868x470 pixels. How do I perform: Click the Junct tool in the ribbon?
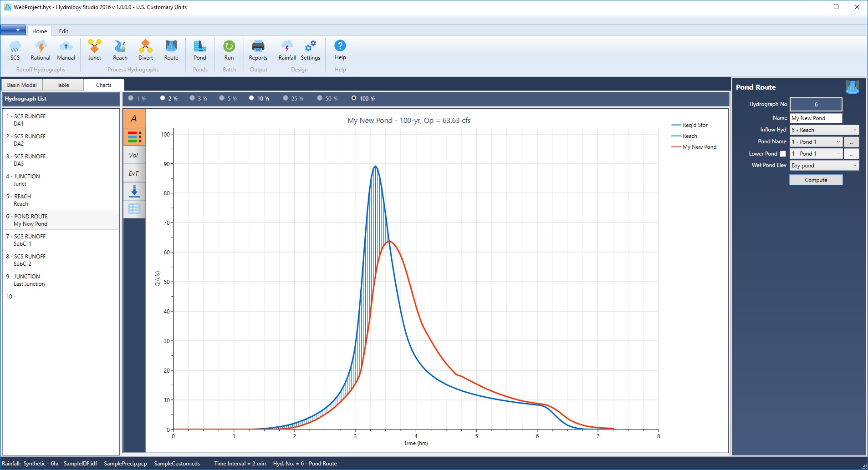click(94, 50)
